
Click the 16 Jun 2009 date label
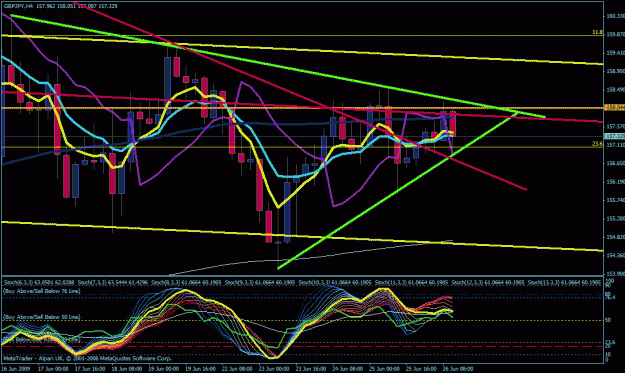(16, 369)
